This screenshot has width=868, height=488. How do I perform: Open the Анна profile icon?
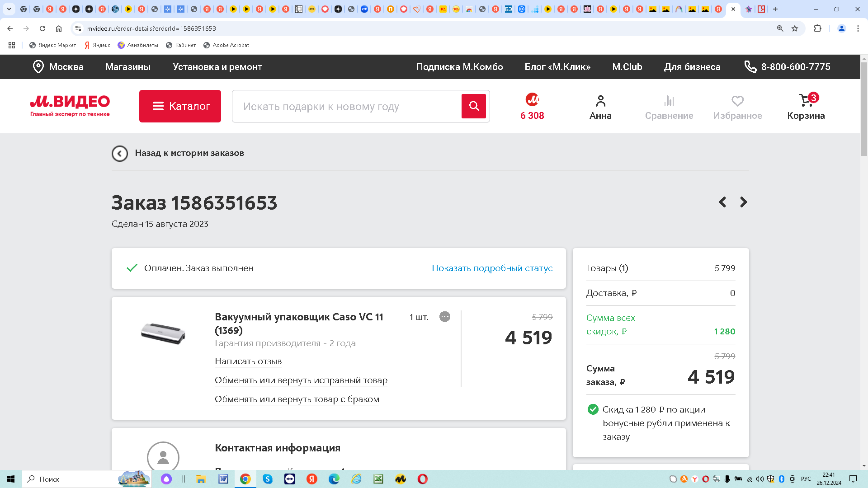click(x=600, y=107)
